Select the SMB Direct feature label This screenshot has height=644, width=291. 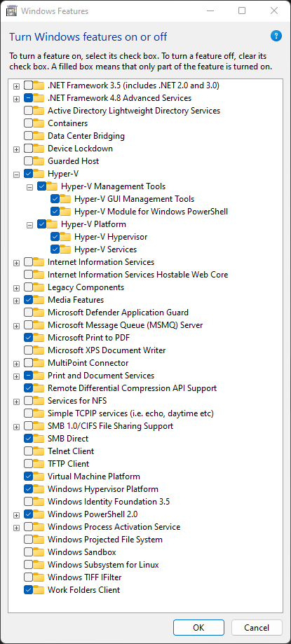coord(68,439)
